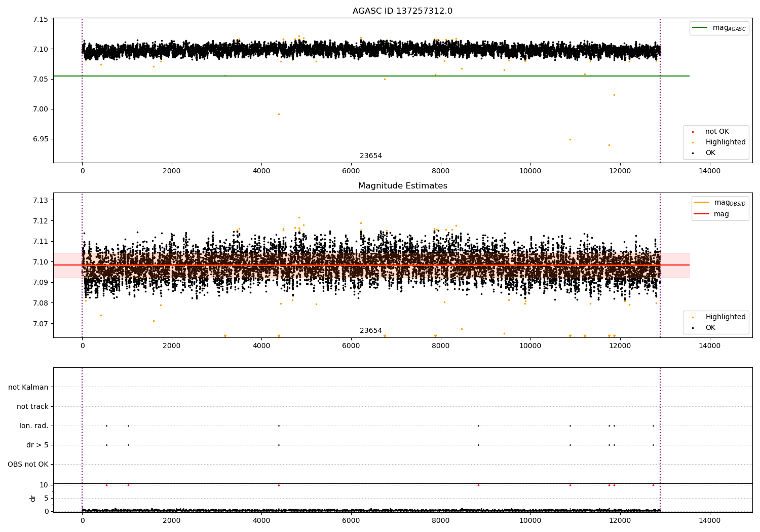Image resolution: width=760 pixels, height=532 pixels.
Task: Click the 23654 label in the middle plot
Action: click(370, 331)
